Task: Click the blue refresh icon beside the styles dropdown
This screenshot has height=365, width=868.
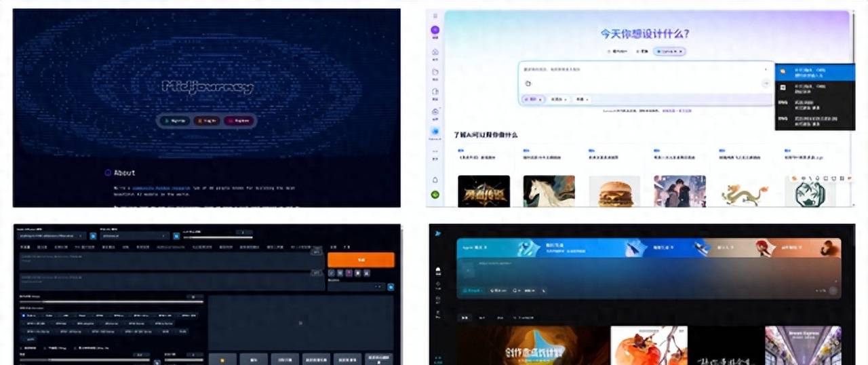Action: [x=391, y=287]
